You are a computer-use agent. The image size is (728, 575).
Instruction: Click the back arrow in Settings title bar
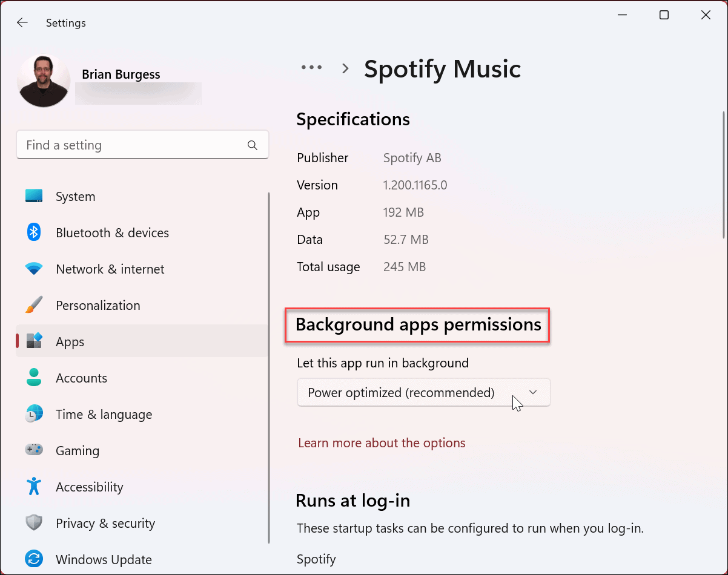click(22, 22)
